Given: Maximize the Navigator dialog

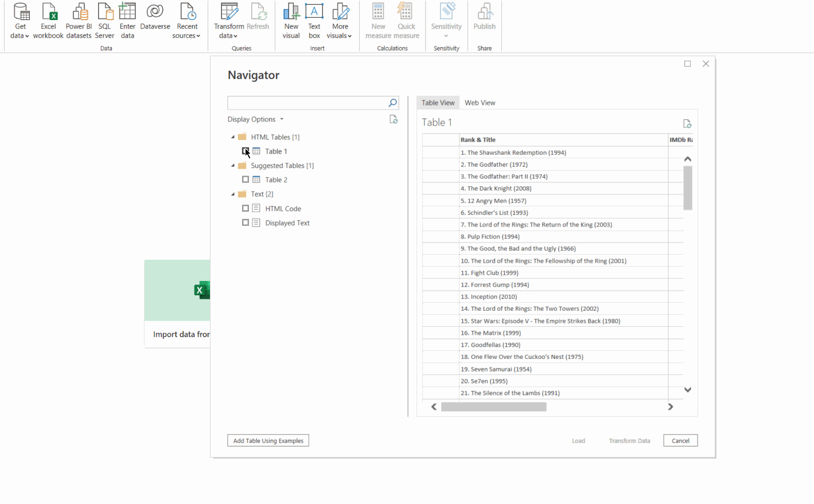Looking at the screenshot, I should (x=687, y=64).
